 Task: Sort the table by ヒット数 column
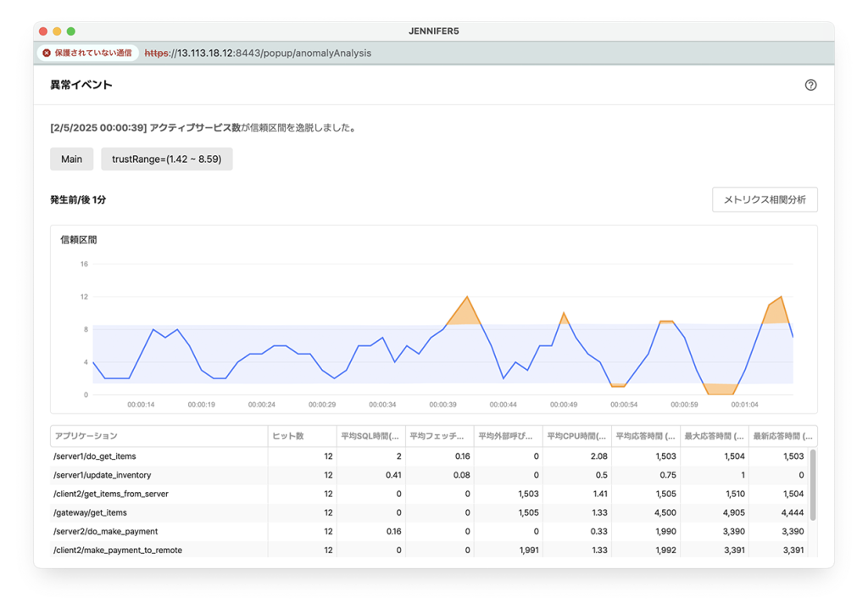(302, 436)
